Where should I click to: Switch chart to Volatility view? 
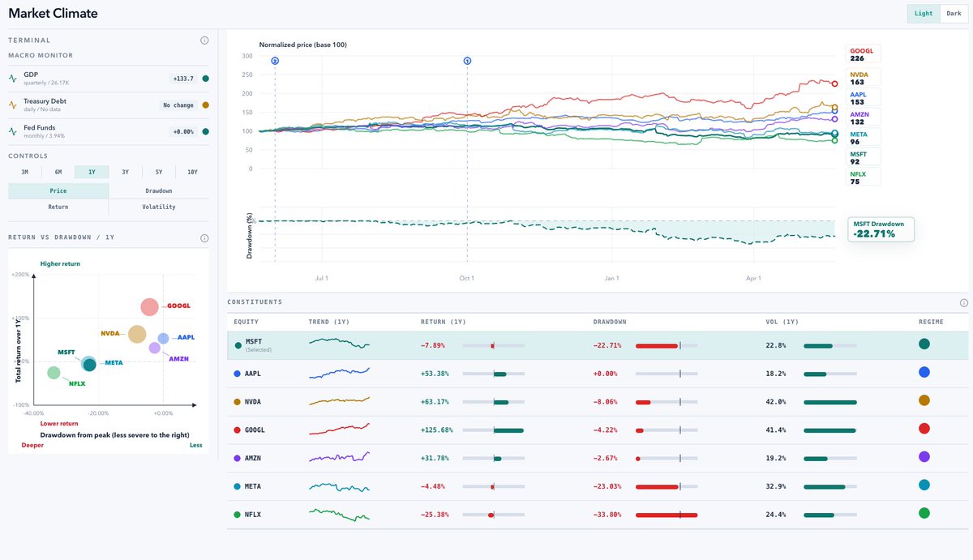pyautogui.click(x=159, y=207)
